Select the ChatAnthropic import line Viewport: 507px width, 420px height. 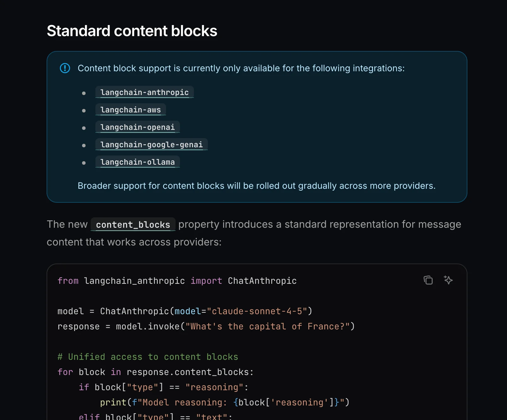(x=177, y=281)
